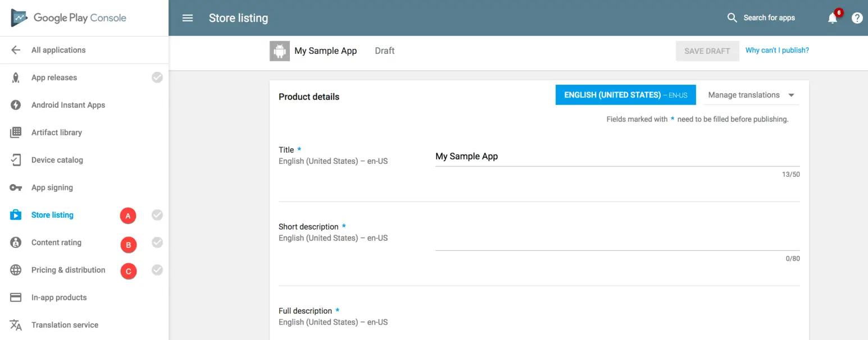Click the Android Instant Apps lightning icon
The image size is (868, 340).
tap(16, 105)
